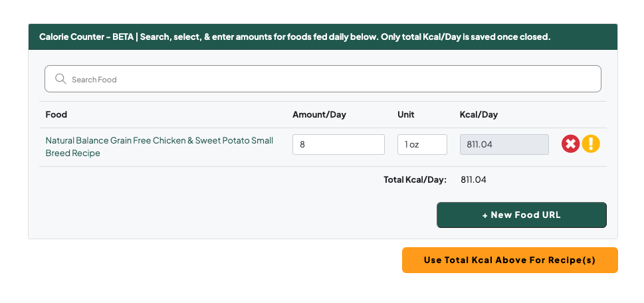Click the + New Food URL button

(x=522, y=215)
